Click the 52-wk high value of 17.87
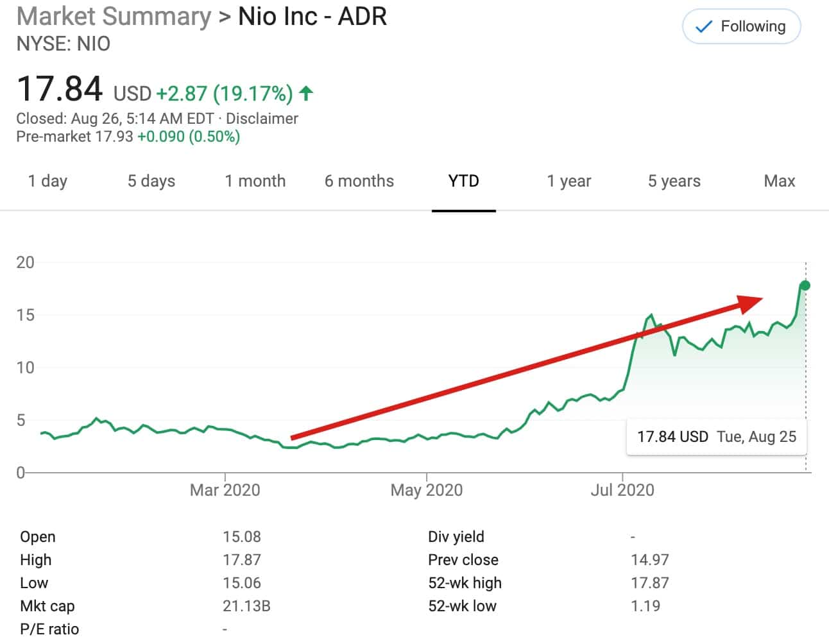This screenshot has height=644, width=829. [649, 583]
